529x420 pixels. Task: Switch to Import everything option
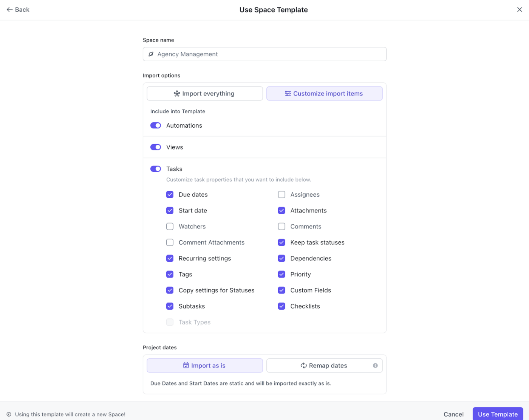tap(204, 93)
